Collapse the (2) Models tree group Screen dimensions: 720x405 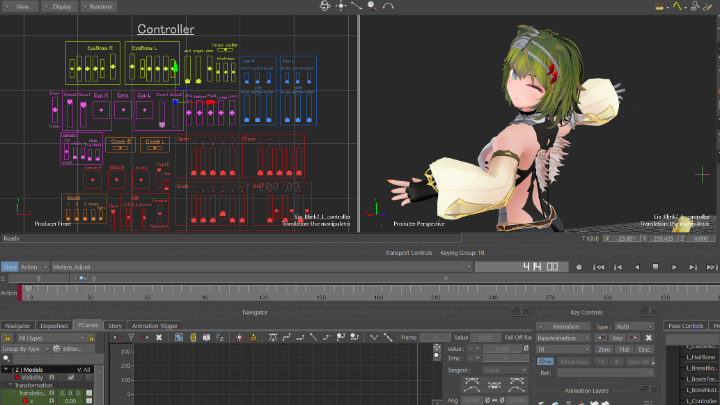click(x=6, y=369)
